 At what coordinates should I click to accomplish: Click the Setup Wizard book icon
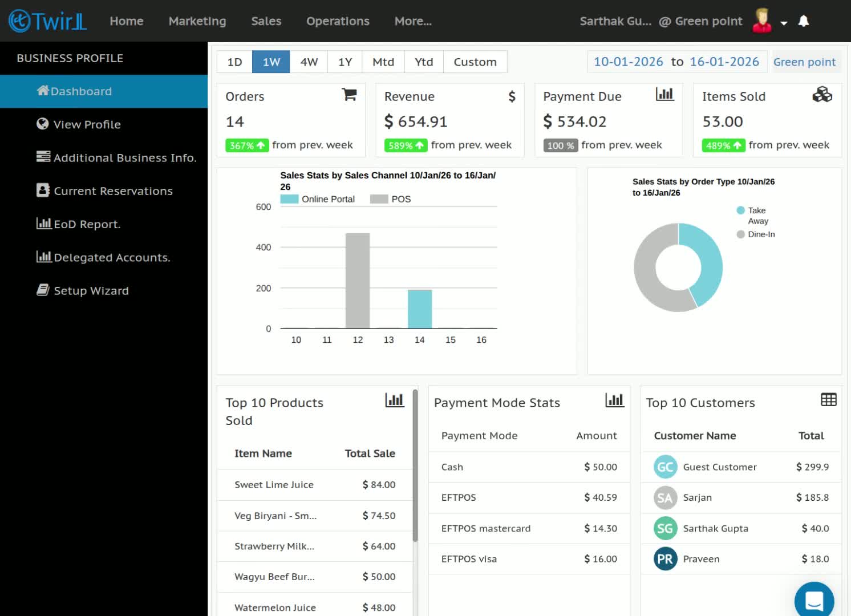click(43, 290)
